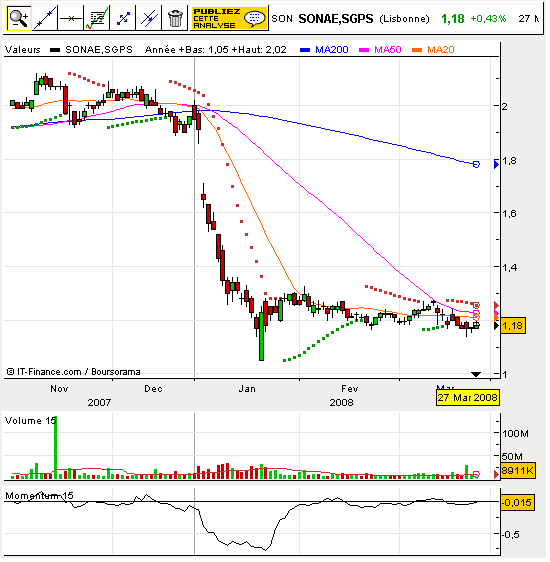This screenshot has width=550, height=562.
Task: Click the red arrow marker beside volume tag
Action: 496,475
